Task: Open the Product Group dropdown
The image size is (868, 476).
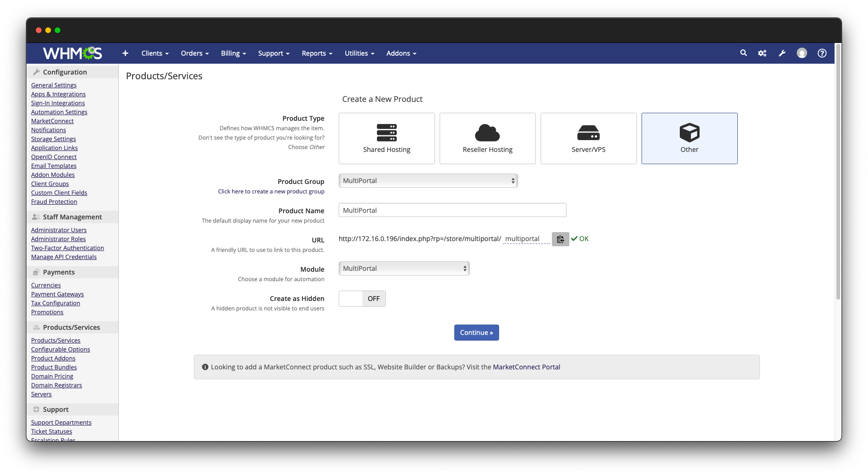Action: pos(428,181)
